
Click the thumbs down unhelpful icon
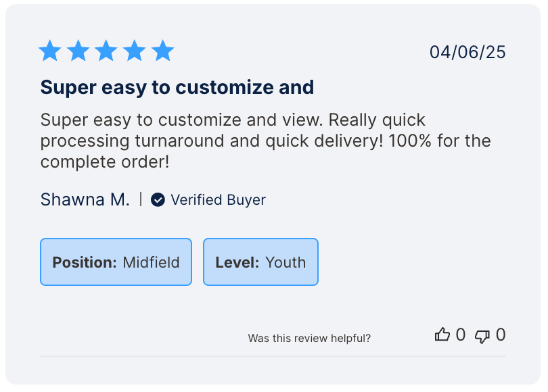[482, 335]
